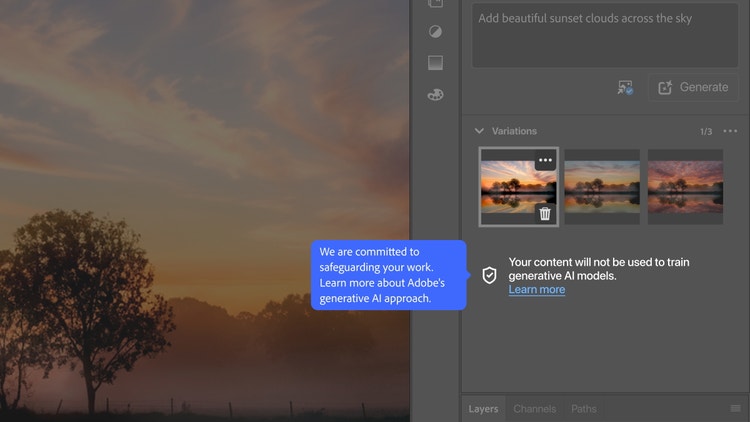Switch to the Channels tab

click(534, 409)
